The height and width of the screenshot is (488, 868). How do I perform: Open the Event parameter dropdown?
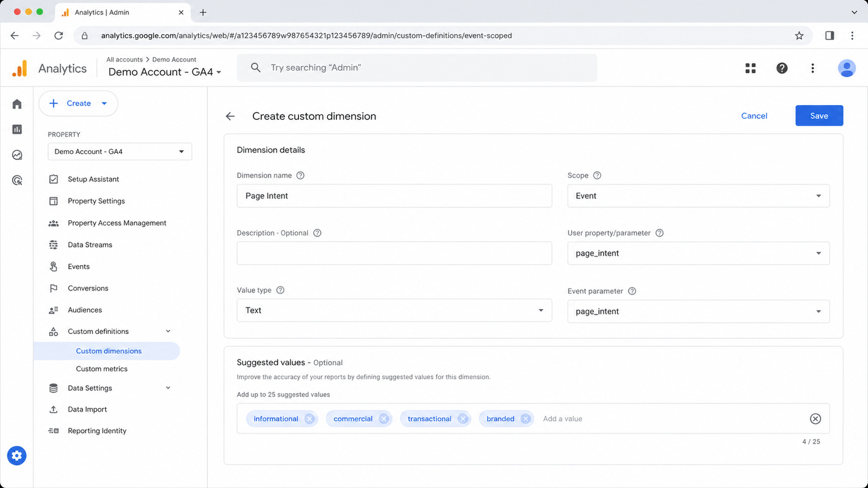698,311
